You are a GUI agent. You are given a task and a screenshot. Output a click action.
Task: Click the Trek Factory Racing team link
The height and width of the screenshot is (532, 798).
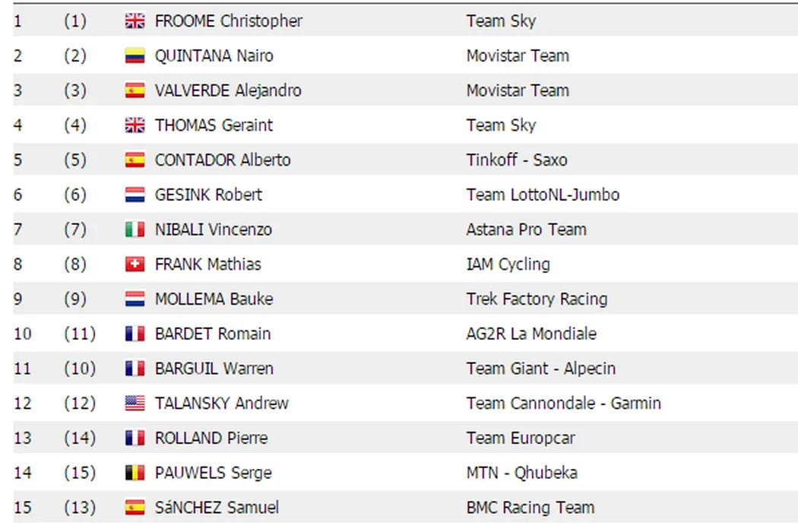pos(537,299)
